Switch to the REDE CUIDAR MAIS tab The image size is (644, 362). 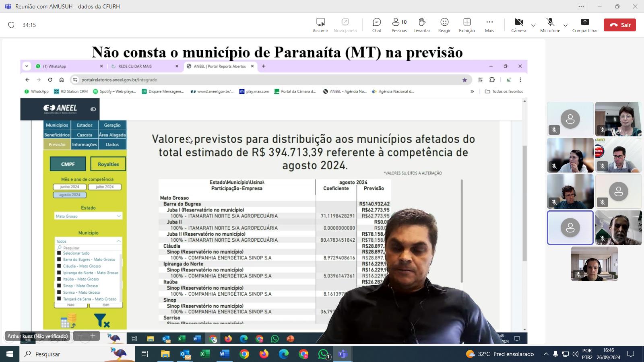[x=145, y=66]
